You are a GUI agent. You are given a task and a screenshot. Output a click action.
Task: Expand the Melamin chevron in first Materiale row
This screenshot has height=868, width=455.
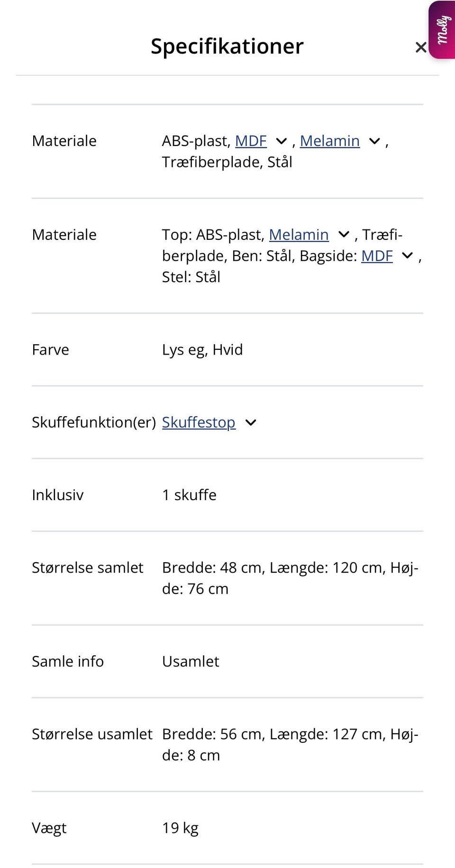pos(373,140)
